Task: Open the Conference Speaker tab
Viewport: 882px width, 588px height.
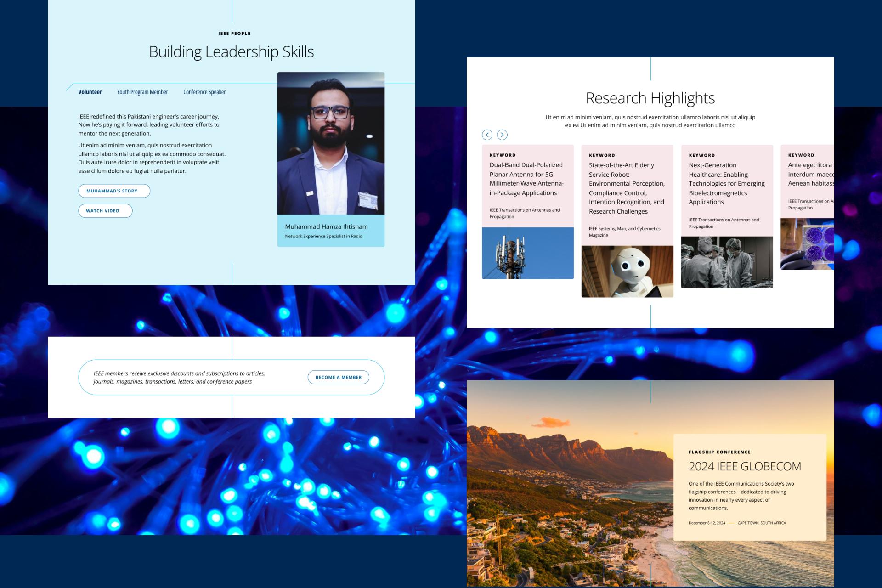Action: coord(204,92)
